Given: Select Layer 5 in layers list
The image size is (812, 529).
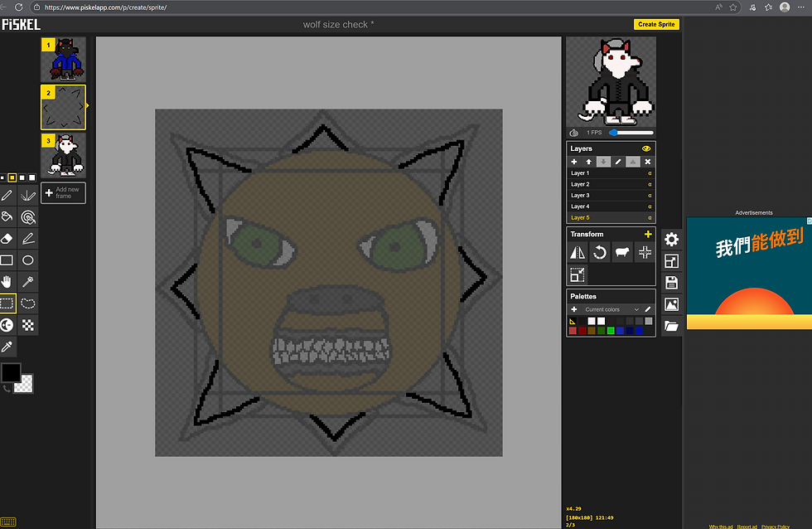Looking at the screenshot, I should 611,217.
